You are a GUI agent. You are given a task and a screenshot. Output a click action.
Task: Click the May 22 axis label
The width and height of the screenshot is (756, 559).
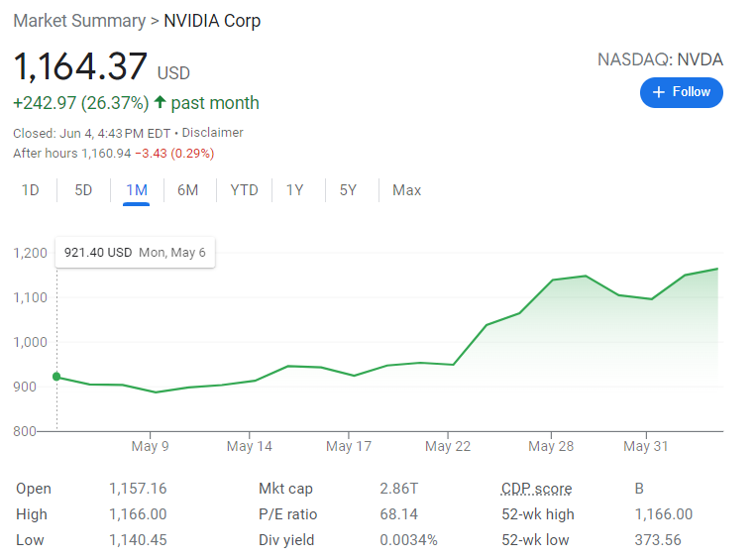coord(448,446)
